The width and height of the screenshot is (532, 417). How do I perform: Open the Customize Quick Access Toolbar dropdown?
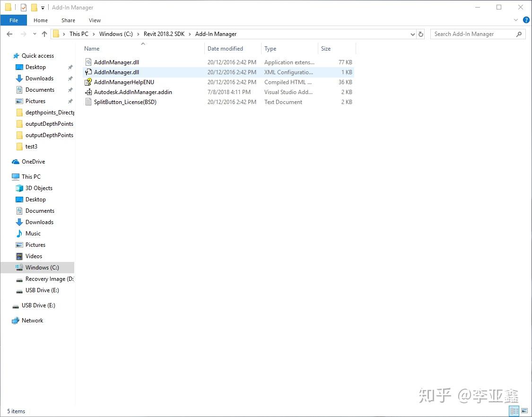pos(43,8)
